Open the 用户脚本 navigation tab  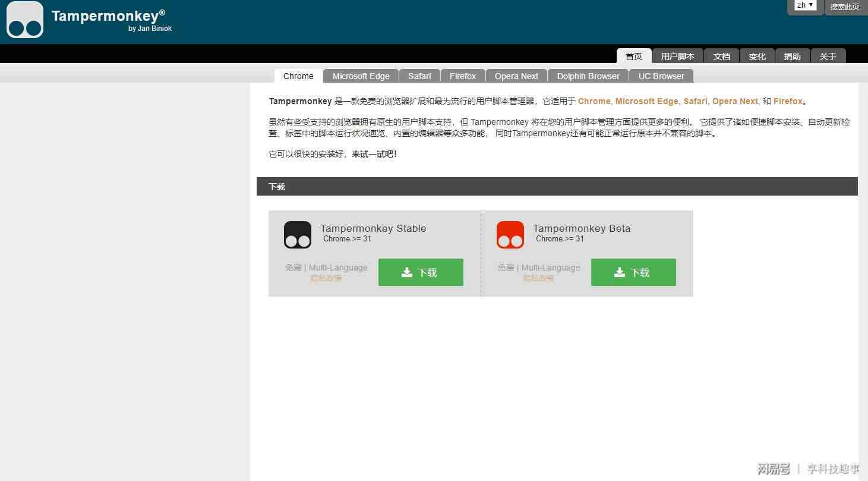click(678, 56)
